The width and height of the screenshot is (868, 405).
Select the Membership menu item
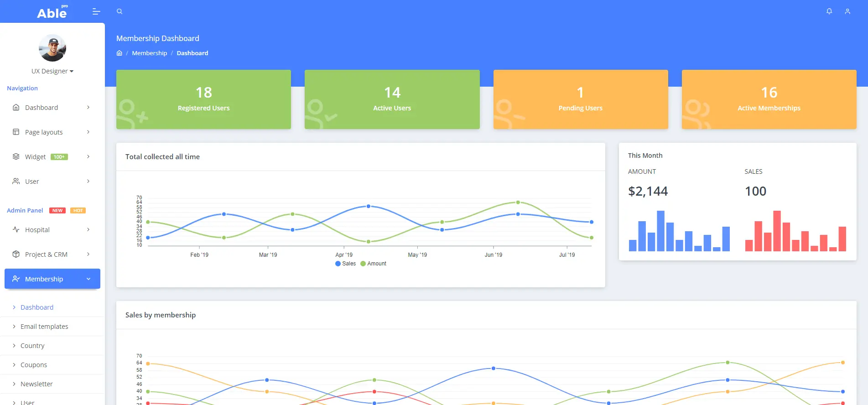(x=52, y=279)
